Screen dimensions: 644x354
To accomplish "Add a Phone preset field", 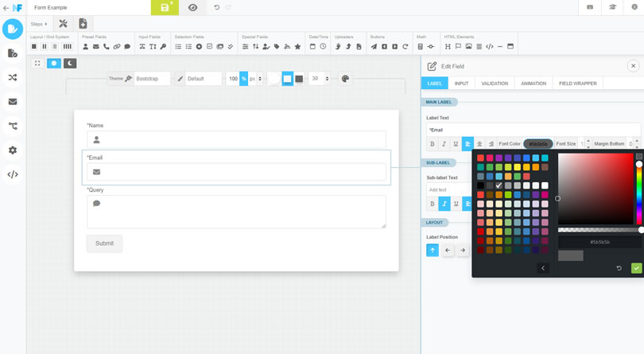I will coord(107,46).
